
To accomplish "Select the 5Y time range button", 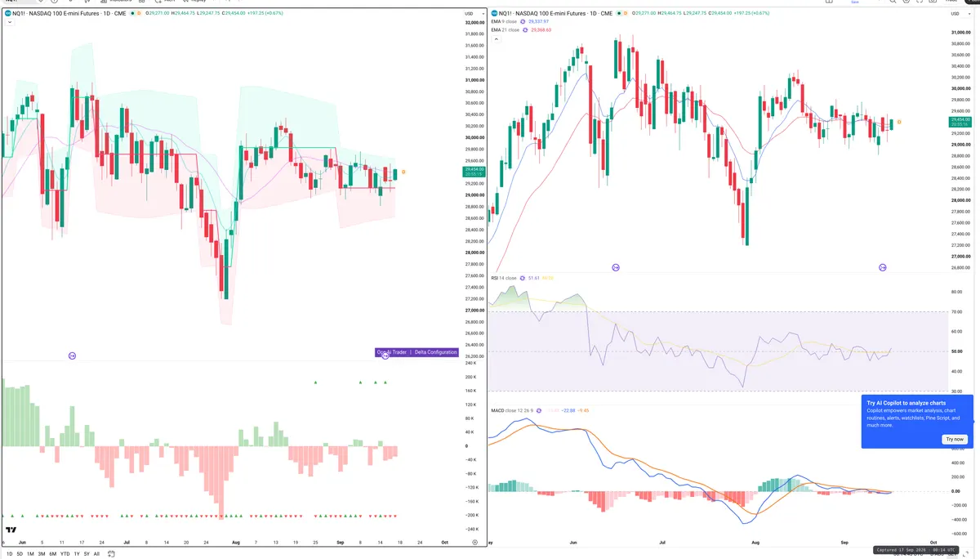I will pos(87,554).
